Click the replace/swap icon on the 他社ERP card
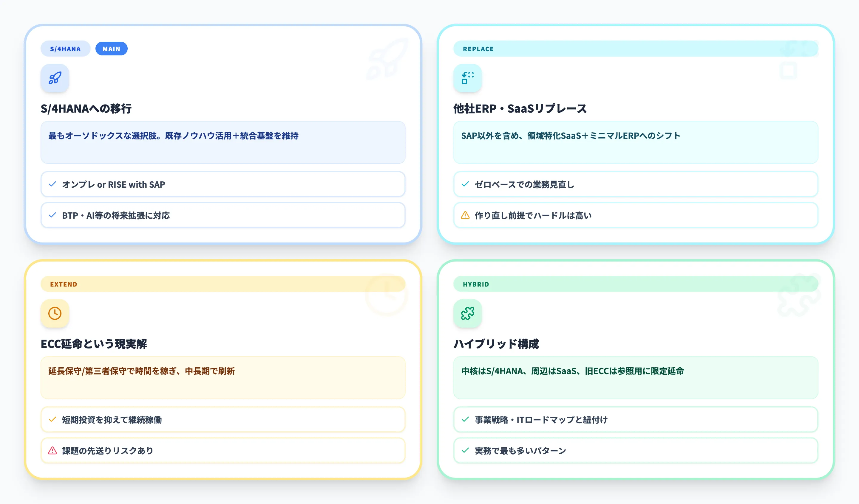Viewport: 859px width, 504px height. (x=468, y=78)
